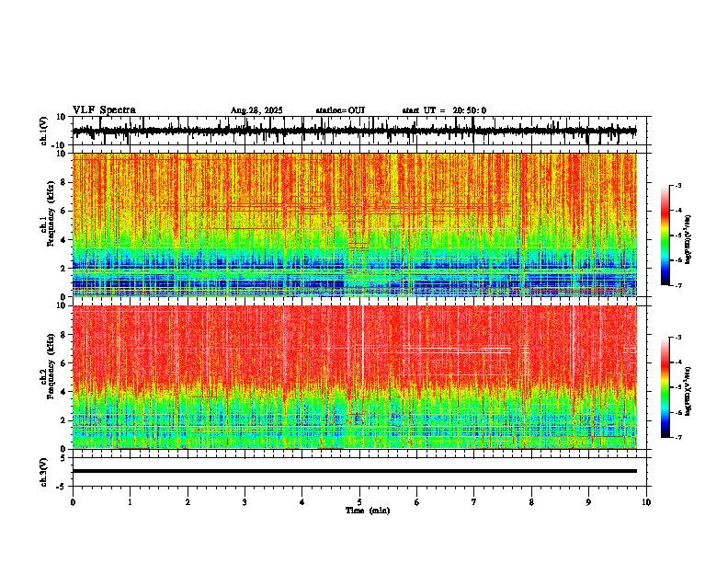728x563 pixels.
Task: Click the 6 kHz tick on ch.1 frequency axis
Action: 63,211
